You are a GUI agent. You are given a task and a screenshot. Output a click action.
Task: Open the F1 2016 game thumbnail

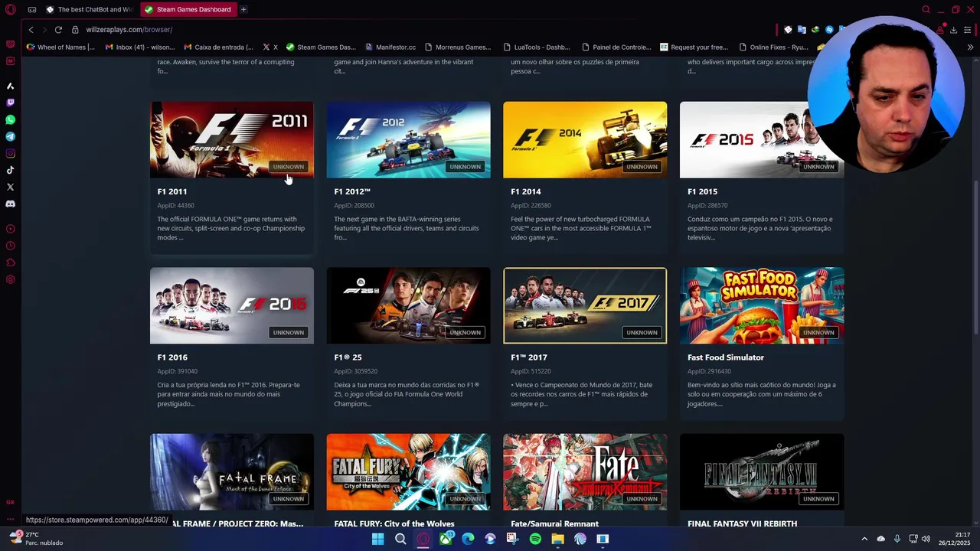(232, 305)
